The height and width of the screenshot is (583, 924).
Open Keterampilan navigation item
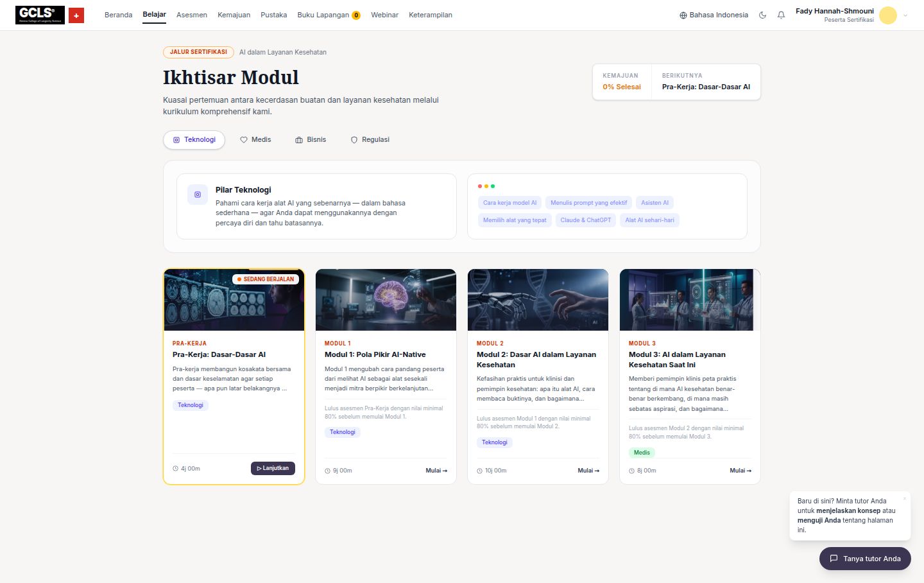click(x=431, y=15)
